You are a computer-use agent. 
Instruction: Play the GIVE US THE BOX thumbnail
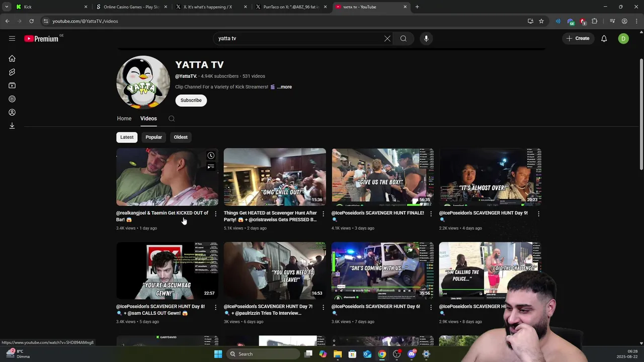382,176
